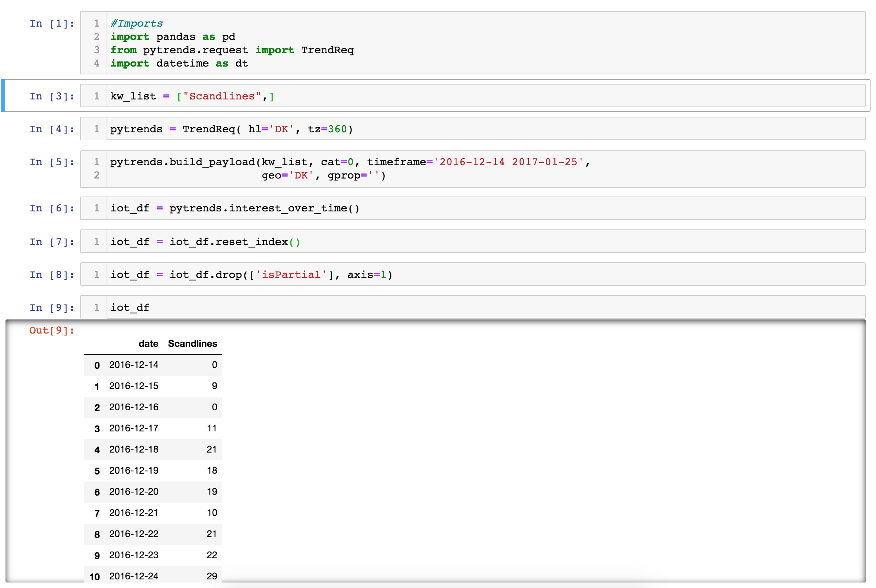Click the 2016-12-24 table row
Image resolution: width=876 pixels, height=588 pixels.
(x=153, y=576)
